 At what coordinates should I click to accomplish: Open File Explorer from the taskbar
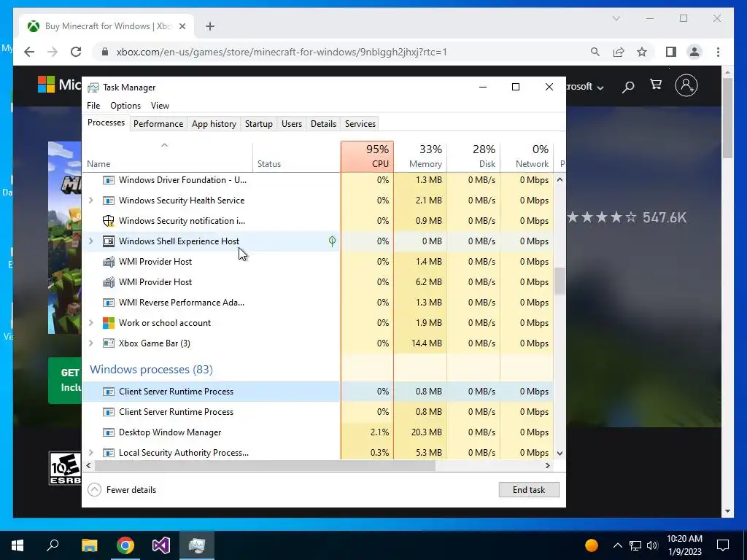[x=89, y=545]
